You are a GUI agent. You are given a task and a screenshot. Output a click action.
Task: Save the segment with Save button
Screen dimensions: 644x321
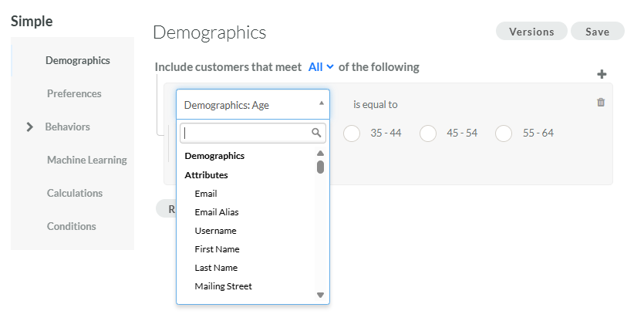click(x=597, y=32)
